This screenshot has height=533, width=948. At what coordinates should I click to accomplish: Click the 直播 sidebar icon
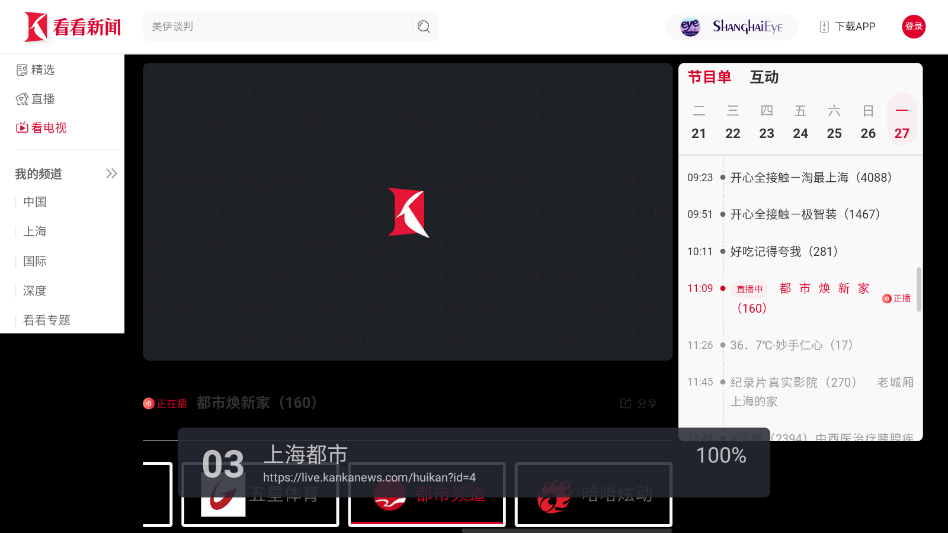pyautogui.click(x=22, y=99)
